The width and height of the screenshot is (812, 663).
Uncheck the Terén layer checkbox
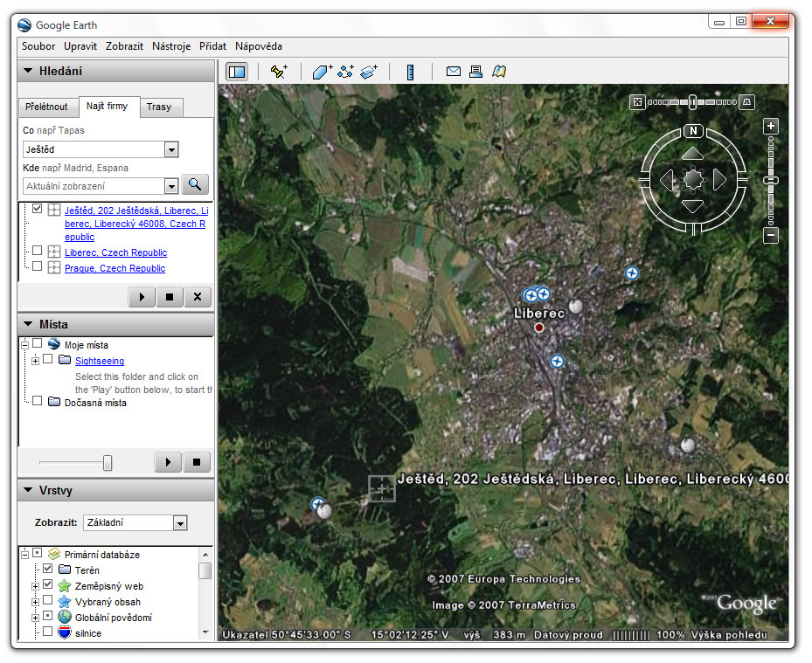(48, 569)
